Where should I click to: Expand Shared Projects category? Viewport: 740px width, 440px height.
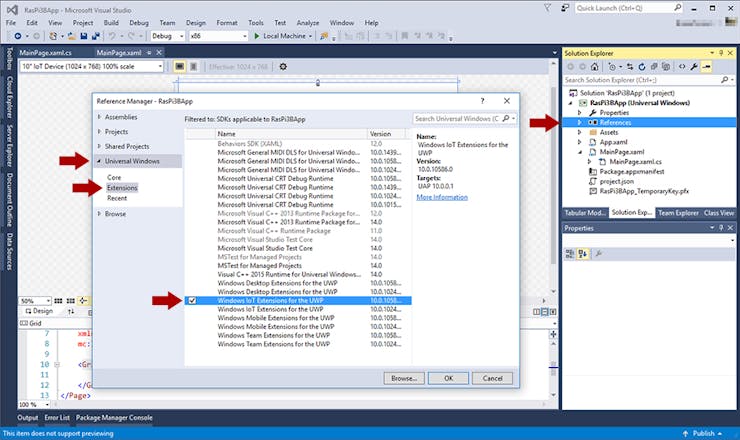(x=99, y=146)
